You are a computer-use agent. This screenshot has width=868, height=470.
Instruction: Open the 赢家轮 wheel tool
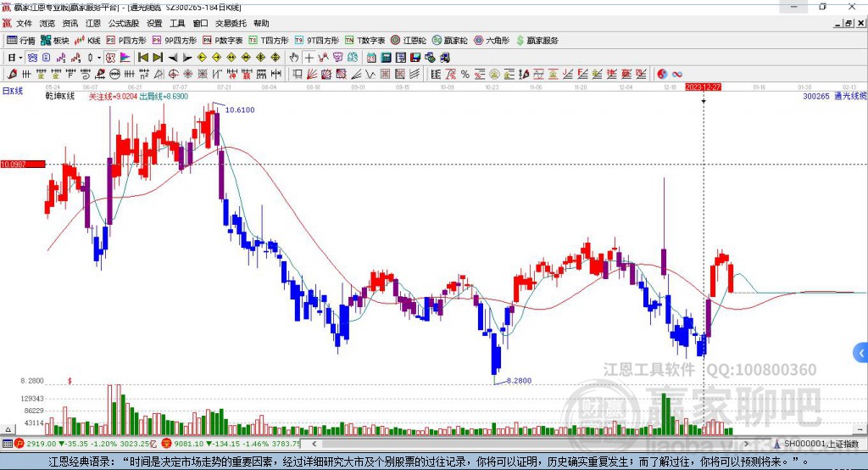click(x=449, y=41)
